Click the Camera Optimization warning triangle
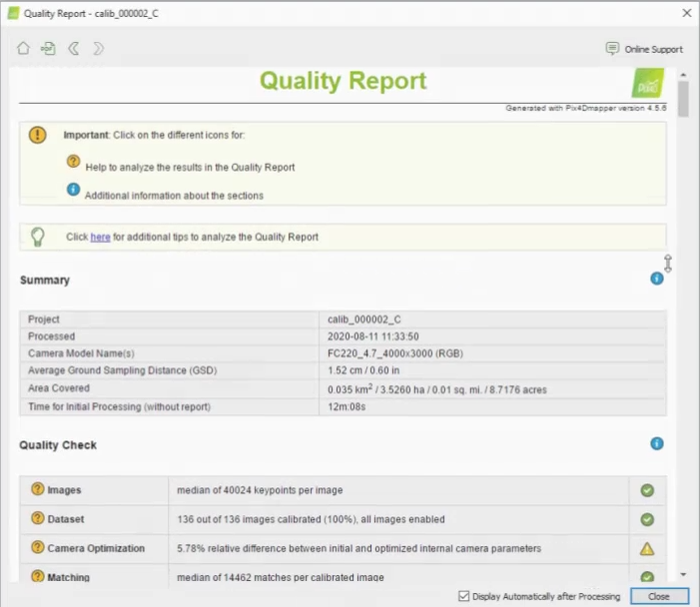 647,548
